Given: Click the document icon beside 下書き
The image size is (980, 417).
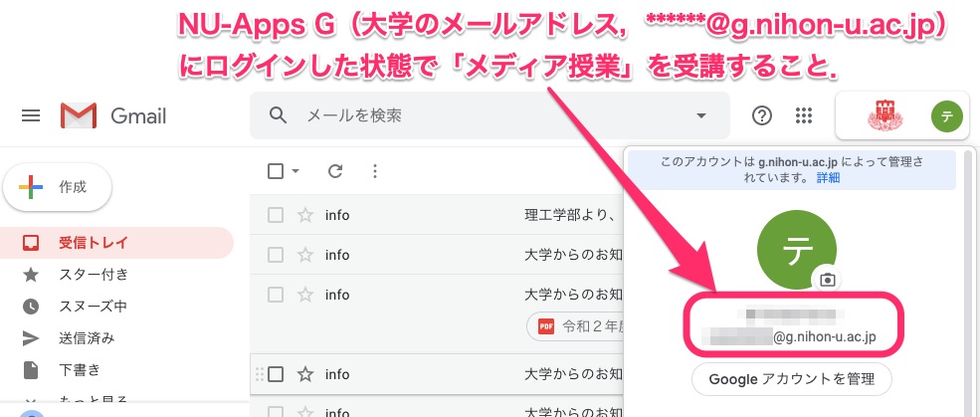Looking at the screenshot, I should coord(31,370).
